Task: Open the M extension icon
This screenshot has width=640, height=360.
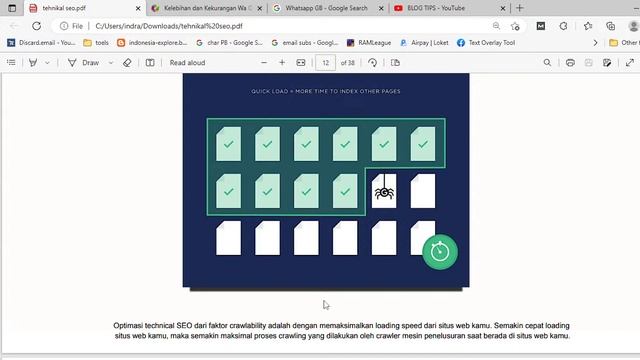Action: point(541,26)
